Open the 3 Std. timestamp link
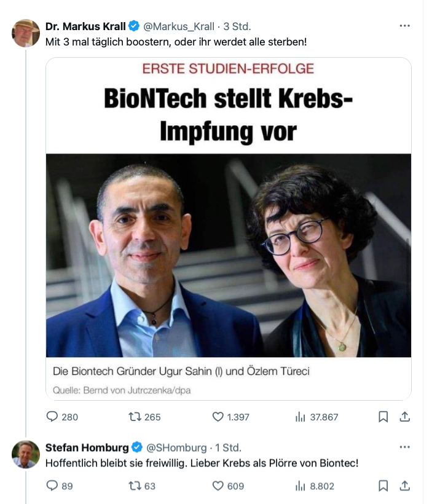Screen dimensions: 432x504 (x=237, y=26)
